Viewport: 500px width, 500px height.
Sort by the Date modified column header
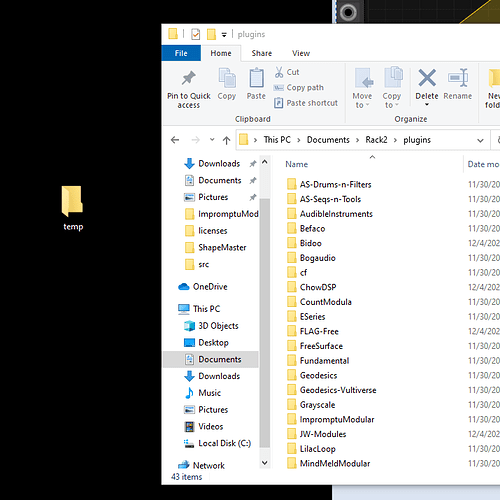(483, 164)
